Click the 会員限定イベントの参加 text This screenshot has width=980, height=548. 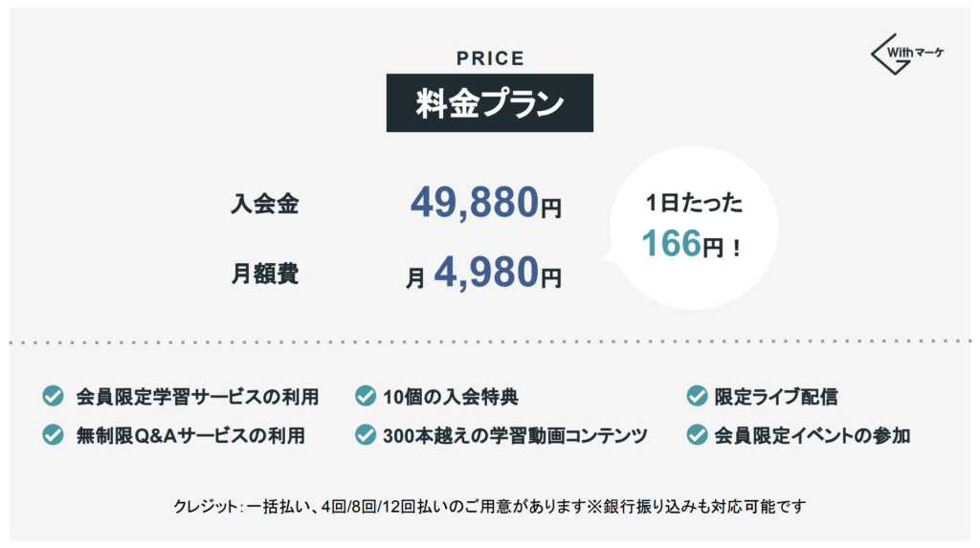[812, 435]
